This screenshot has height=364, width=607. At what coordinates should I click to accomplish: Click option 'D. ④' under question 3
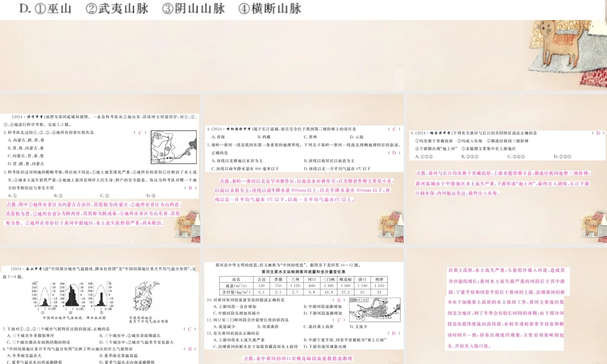tap(151, 195)
